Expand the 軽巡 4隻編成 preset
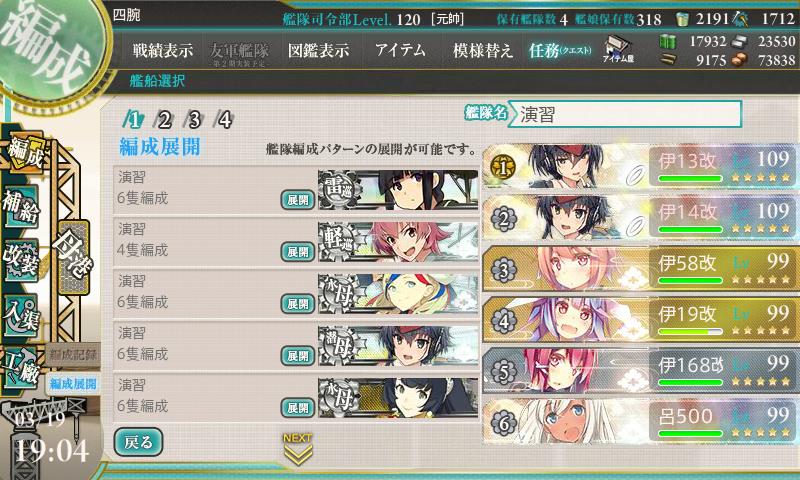 click(297, 252)
